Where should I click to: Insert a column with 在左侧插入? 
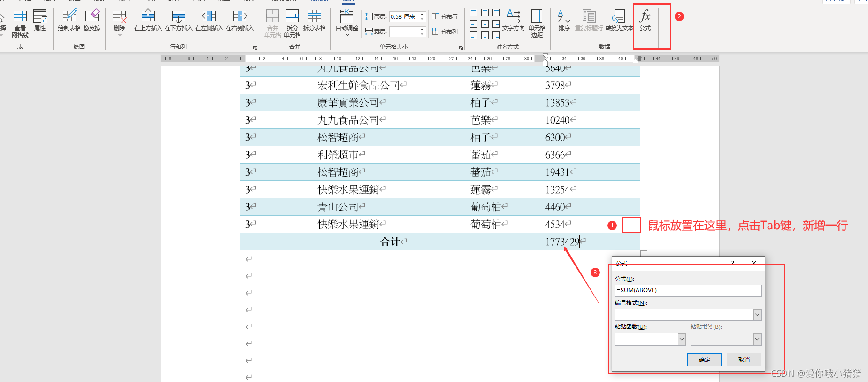(209, 21)
